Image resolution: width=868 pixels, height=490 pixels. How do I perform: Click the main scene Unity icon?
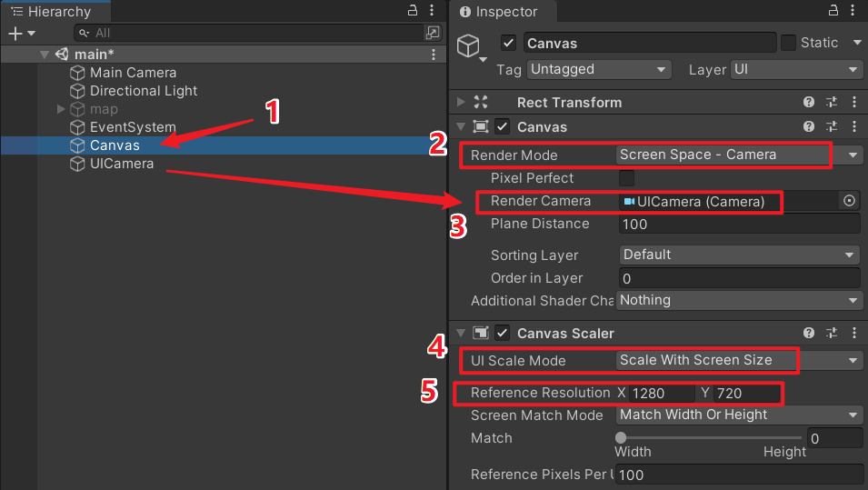(62, 55)
